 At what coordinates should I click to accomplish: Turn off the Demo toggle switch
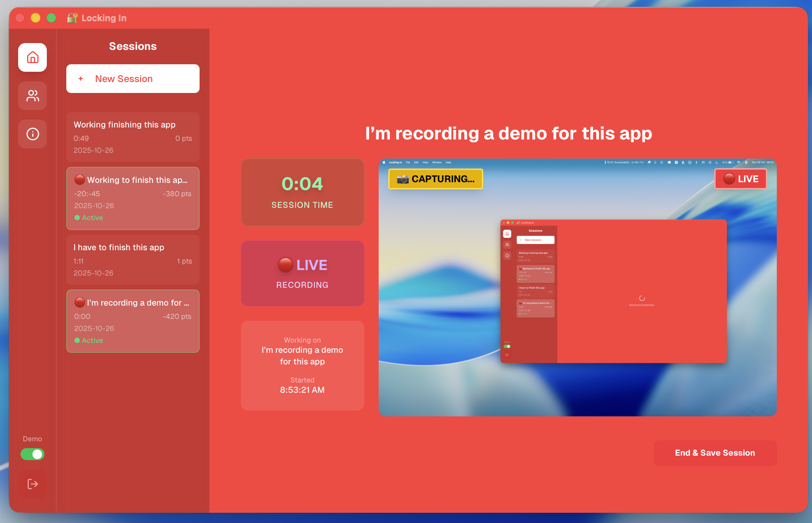coord(32,454)
